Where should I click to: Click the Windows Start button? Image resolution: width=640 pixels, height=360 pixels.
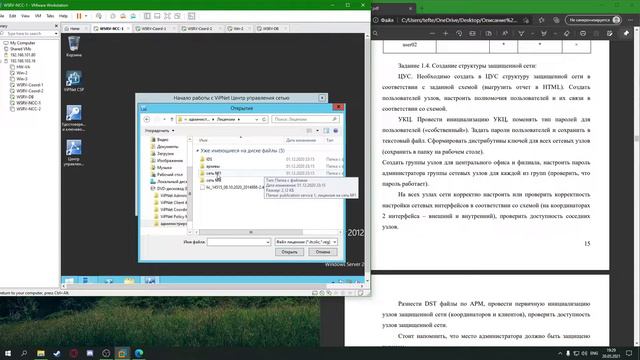[x=8, y=353]
